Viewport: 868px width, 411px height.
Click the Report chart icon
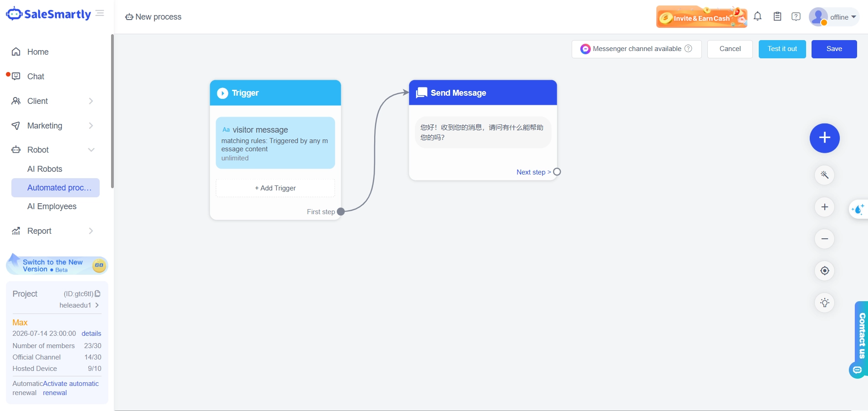(16, 231)
